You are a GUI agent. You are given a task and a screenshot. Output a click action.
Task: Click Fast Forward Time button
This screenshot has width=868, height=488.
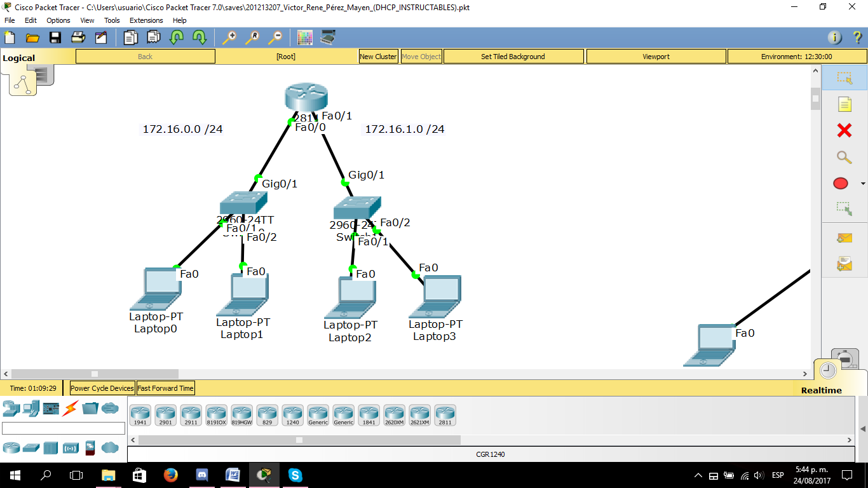click(x=165, y=388)
